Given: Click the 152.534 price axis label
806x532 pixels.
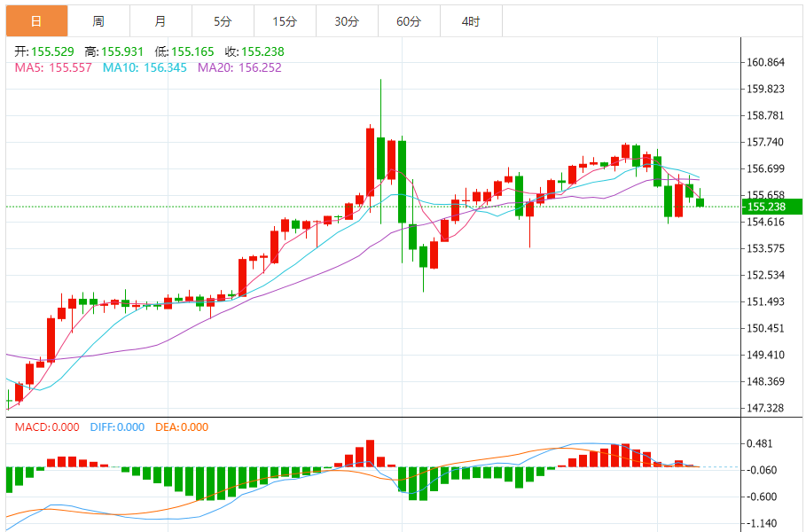Looking at the screenshot, I should point(765,275).
